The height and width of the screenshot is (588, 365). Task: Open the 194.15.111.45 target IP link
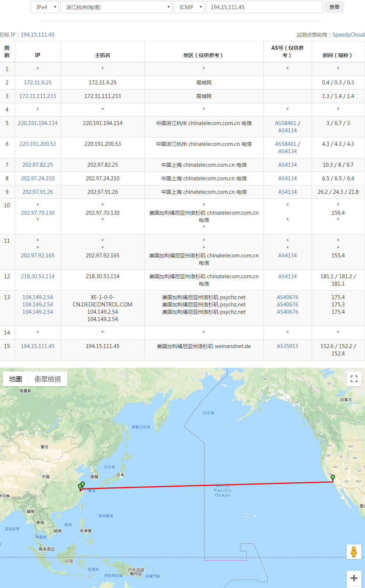(x=37, y=35)
